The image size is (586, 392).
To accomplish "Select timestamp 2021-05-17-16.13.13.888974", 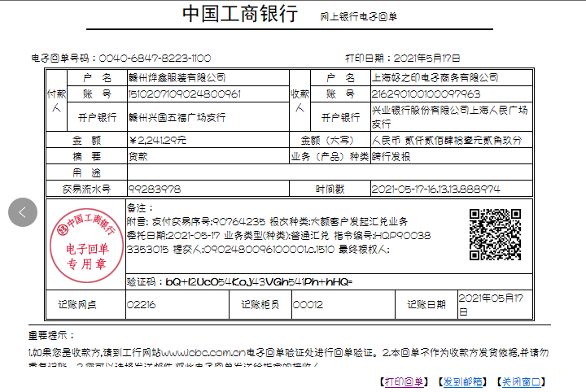I will pos(435,189).
